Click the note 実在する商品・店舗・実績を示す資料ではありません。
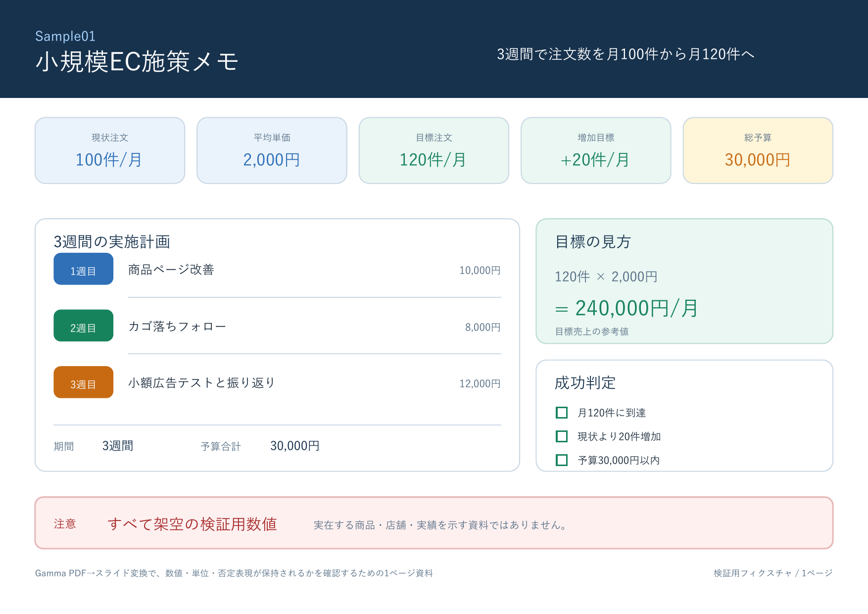This screenshot has width=868, height=614. pyautogui.click(x=440, y=525)
